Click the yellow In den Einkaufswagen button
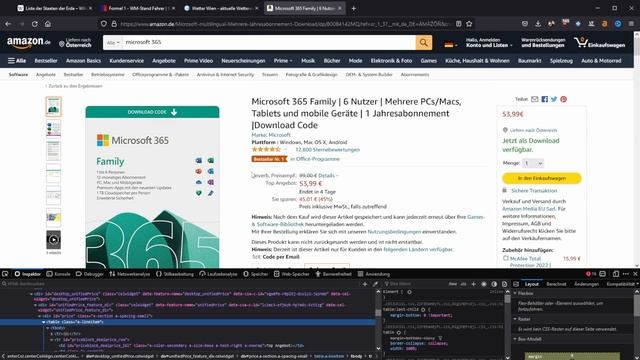The image size is (640, 360). [x=542, y=178]
